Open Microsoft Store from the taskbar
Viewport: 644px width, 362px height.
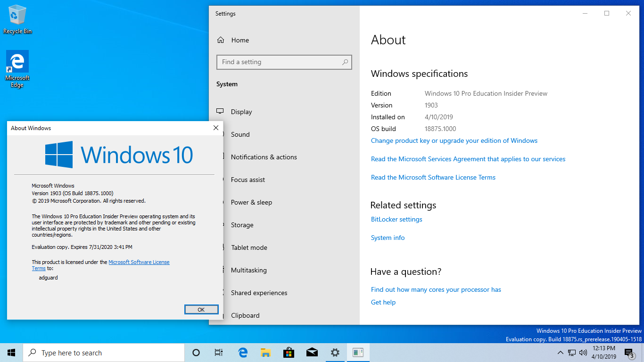coord(289,353)
